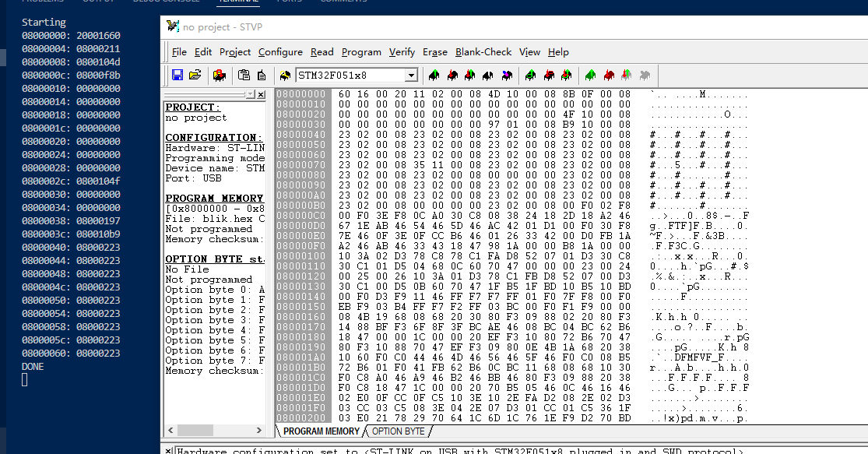Click address 08000100 in hex view
Screen dimensions: 868x454
pos(301,256)
